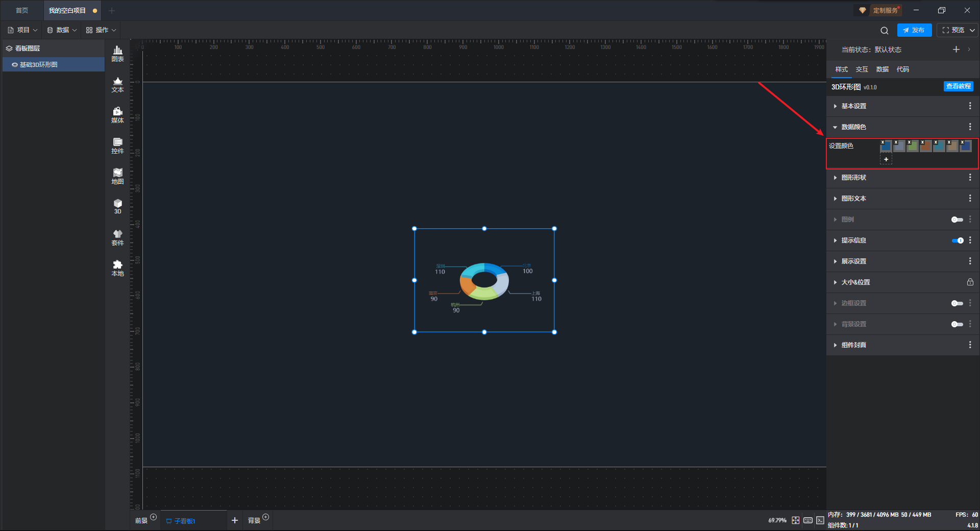Click the search magnifier icon
This screenshot has width=980, height=531.
click(884, 31)
